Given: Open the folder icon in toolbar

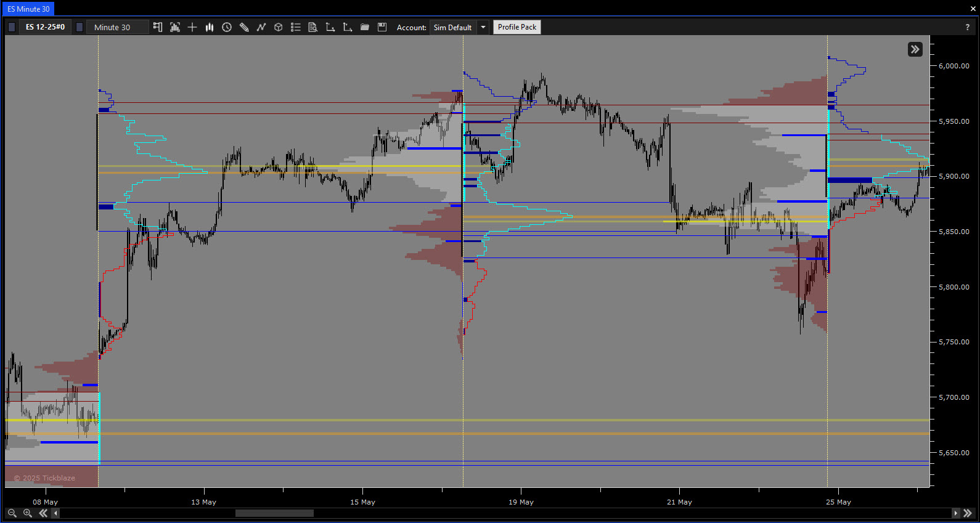Looking at the screenshot, I should (365, 27).
